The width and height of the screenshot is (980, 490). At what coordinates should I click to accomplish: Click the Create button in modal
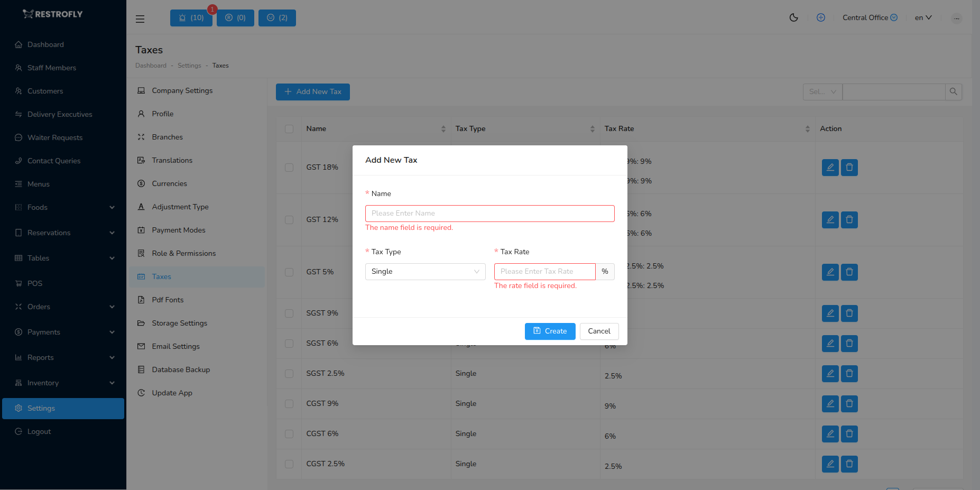pos(550,331)
